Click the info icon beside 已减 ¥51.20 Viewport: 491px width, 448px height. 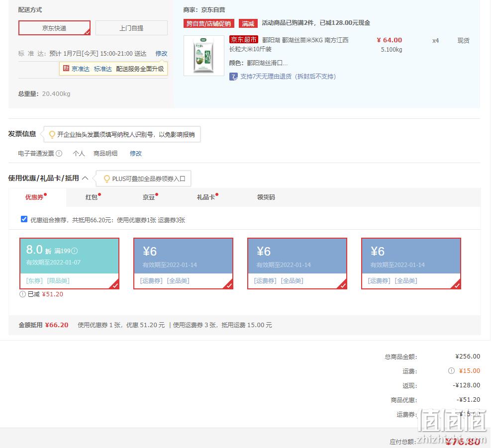coord(22,294)
